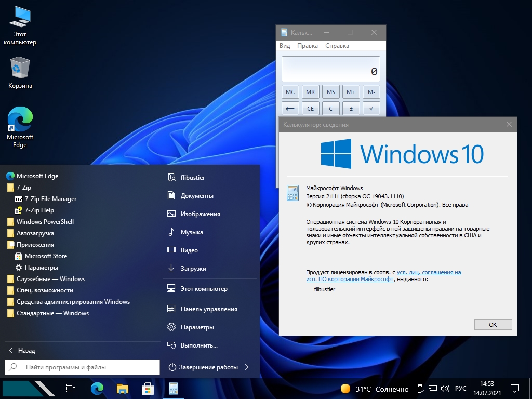
Task: Click the volume speaker tray icon
Action: pyautogui.click(x=445, y=389)
